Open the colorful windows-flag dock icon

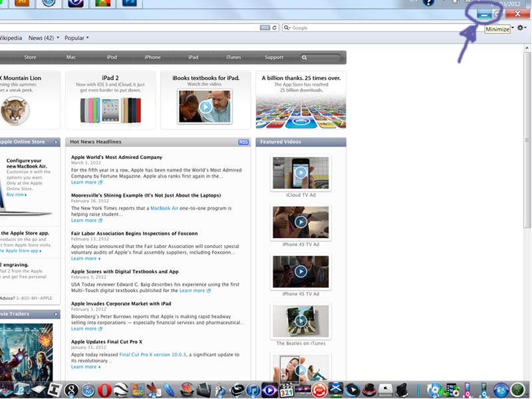(x=138, y=390)
